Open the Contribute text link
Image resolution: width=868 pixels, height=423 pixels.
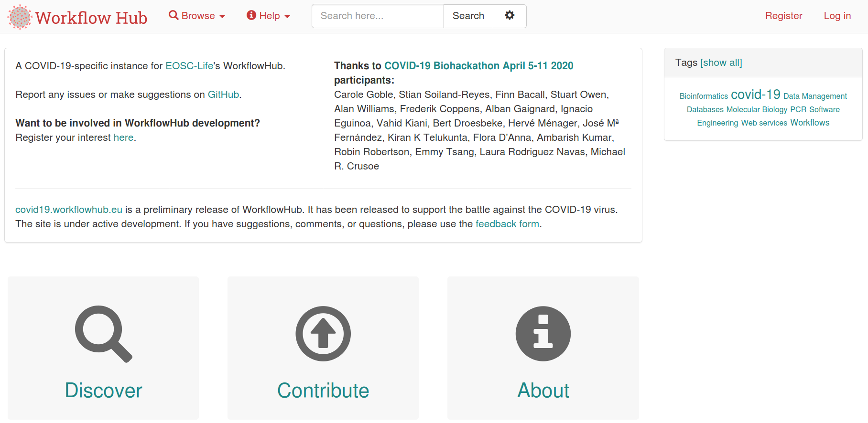click(323, 391)
